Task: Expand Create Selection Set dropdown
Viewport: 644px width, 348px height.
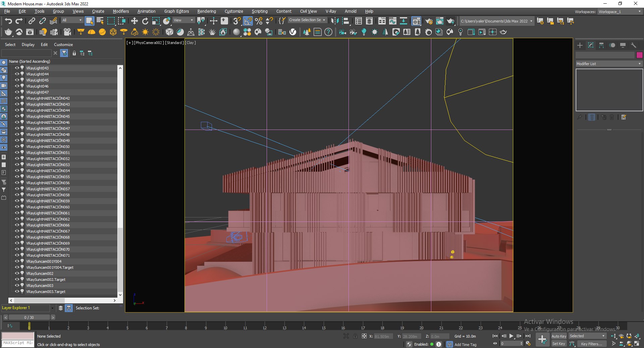Action: [x=307, y=20]
